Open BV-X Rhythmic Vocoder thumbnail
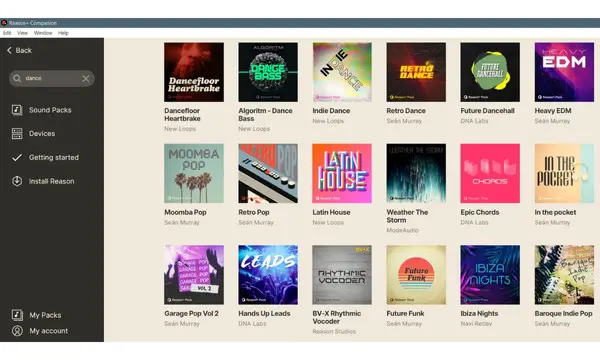This screenshot has width=600, height=360. pyautogui.click(x=342, y=275)
